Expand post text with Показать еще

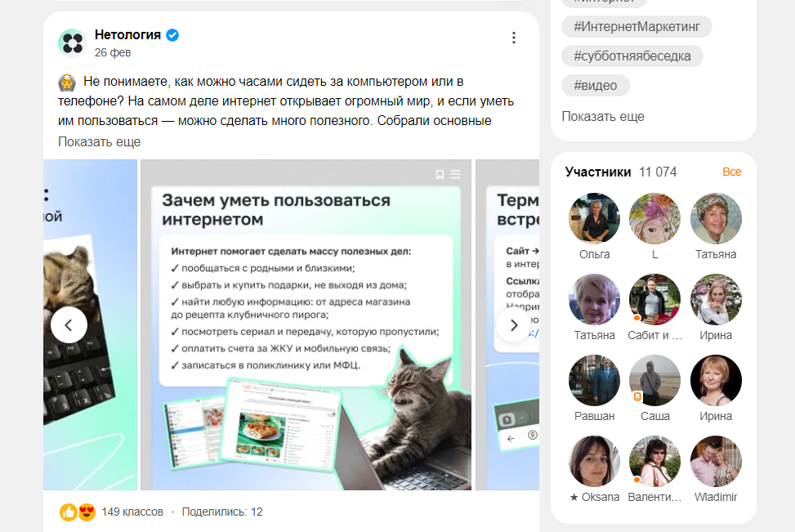coord(100,142)
